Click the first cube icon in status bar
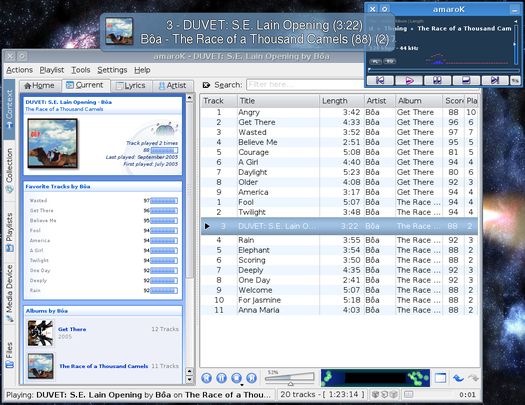The image size is (525, 405). click(x=375, y=395)
